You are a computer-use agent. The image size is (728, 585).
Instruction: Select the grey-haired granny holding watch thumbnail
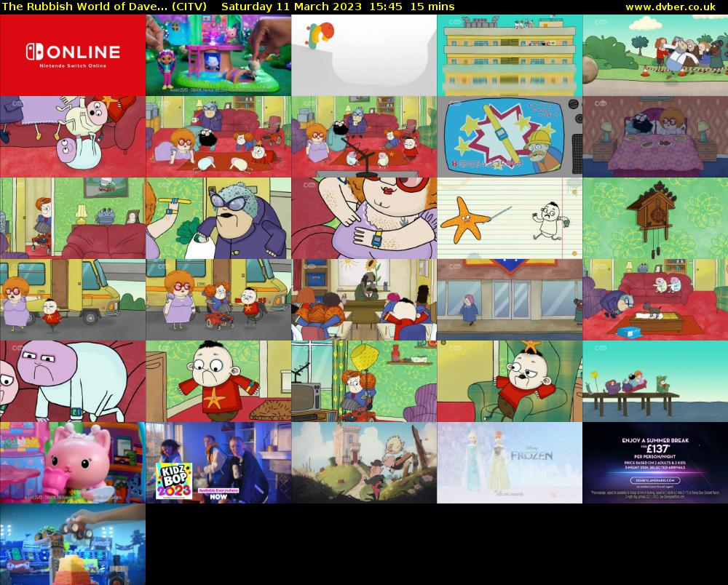[218, 218]
